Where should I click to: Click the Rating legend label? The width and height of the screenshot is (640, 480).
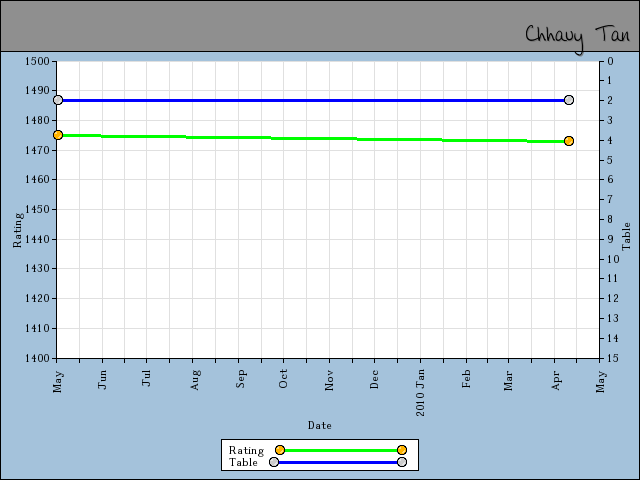click(246, 450)
